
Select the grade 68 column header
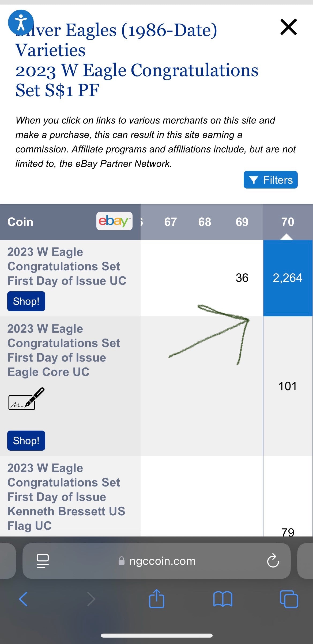point(205,222)
